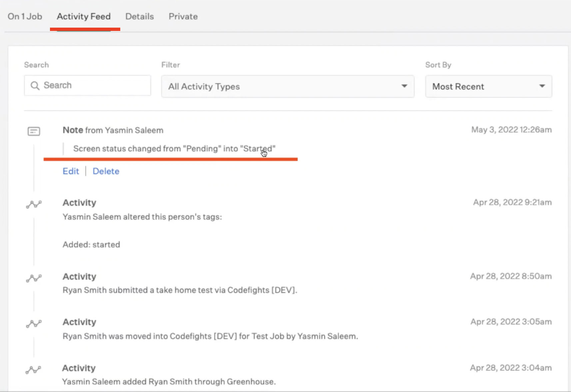The height and width of the screenshot is (392, 571).
Task: Click "Yasmin Saleem added Ryan Smith through Greenhouse" text
Action: pyautogui.click(x=169, y=382)
